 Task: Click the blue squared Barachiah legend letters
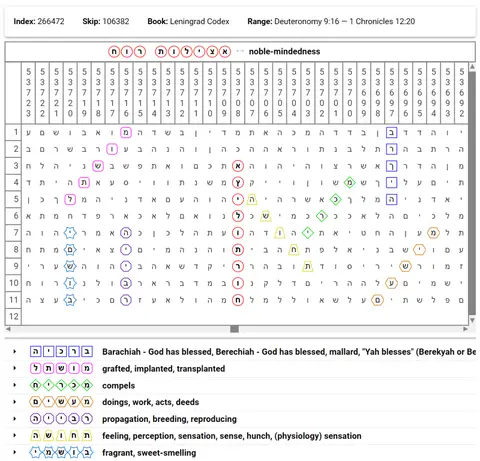tap(61, 352)
